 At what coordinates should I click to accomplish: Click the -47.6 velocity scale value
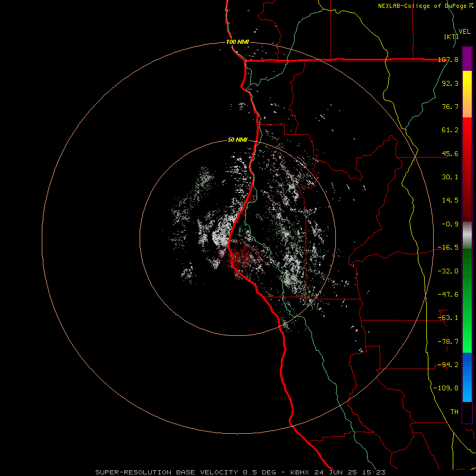448,295
